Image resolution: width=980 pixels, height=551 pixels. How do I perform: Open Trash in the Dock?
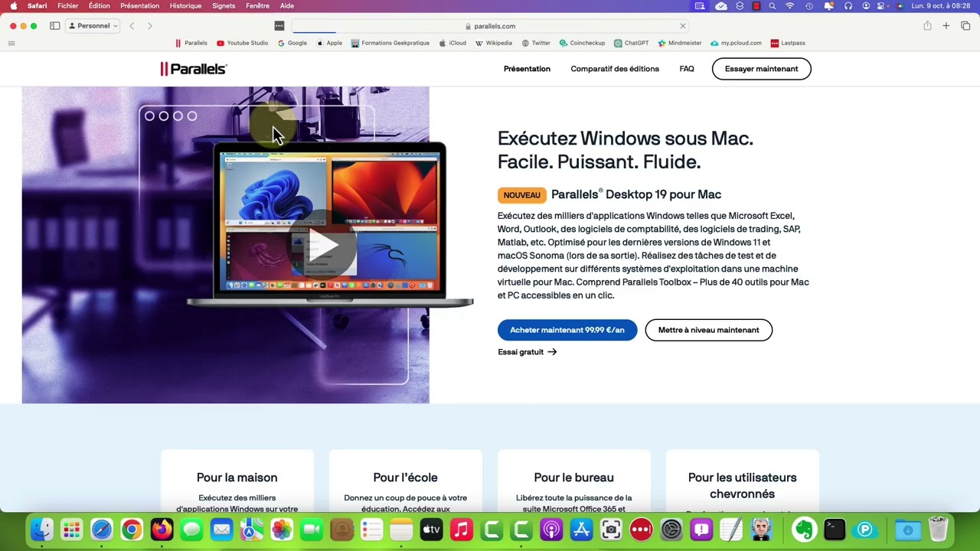pos(938,530)
